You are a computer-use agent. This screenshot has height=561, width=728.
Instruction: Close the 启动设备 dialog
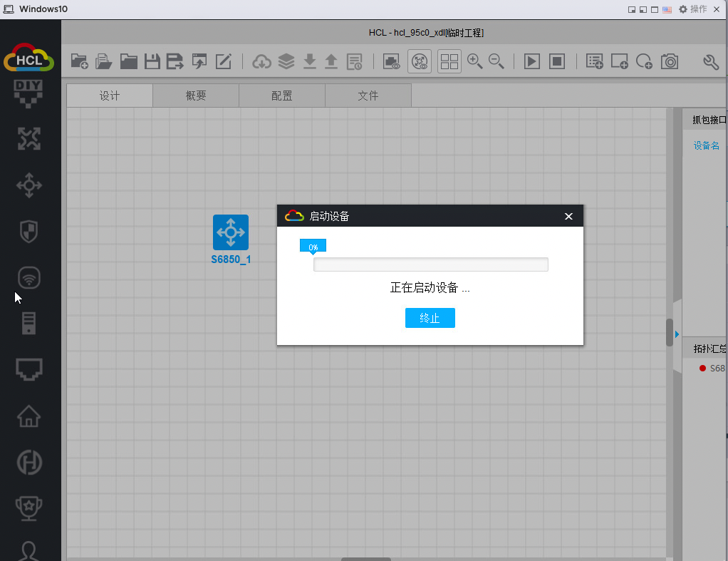[x=568, y=216]
